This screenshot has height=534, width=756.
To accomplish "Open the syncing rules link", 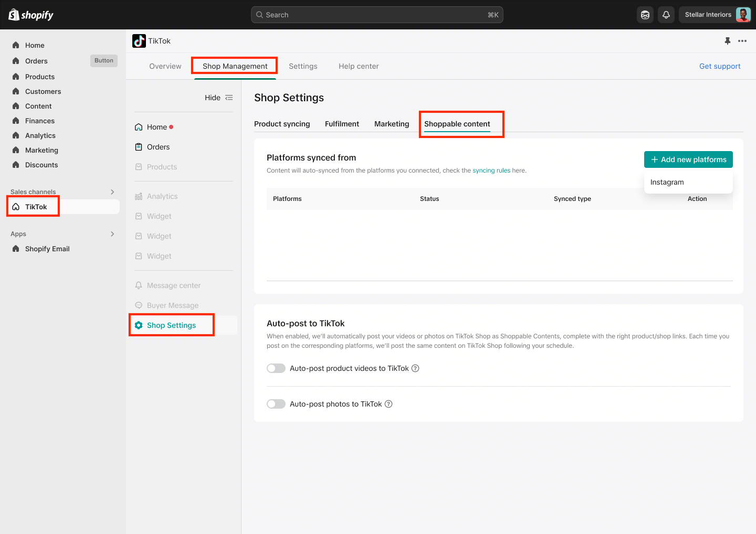I will (491, 170).
